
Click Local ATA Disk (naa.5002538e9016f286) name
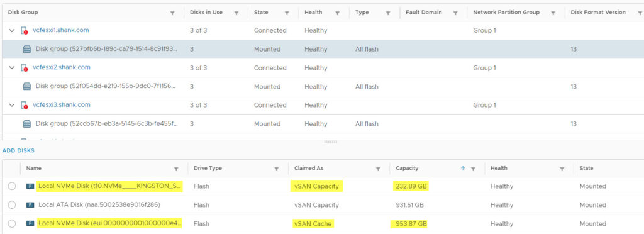point(99,205)
